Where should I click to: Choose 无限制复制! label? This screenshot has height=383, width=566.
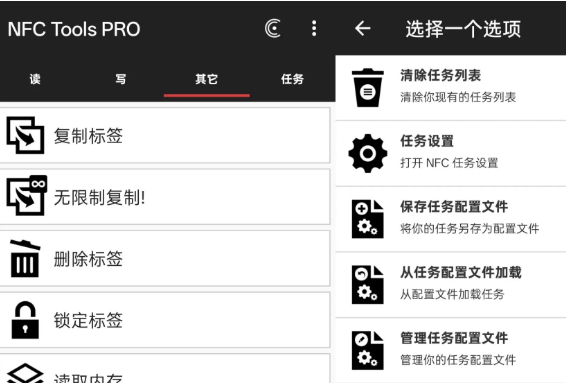[x=99, y=197]
